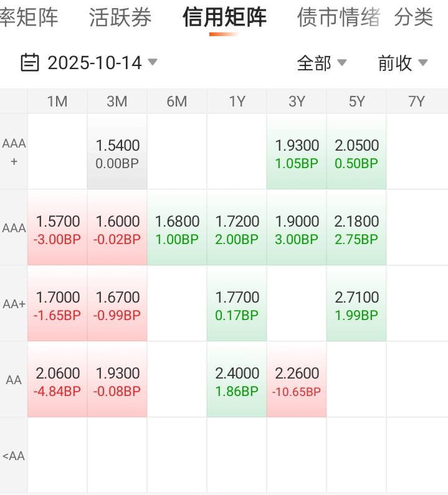The width and height of the screenshot is (448, 495).
Task: Open the 债市情绪 tab
Action: (338, 17)
